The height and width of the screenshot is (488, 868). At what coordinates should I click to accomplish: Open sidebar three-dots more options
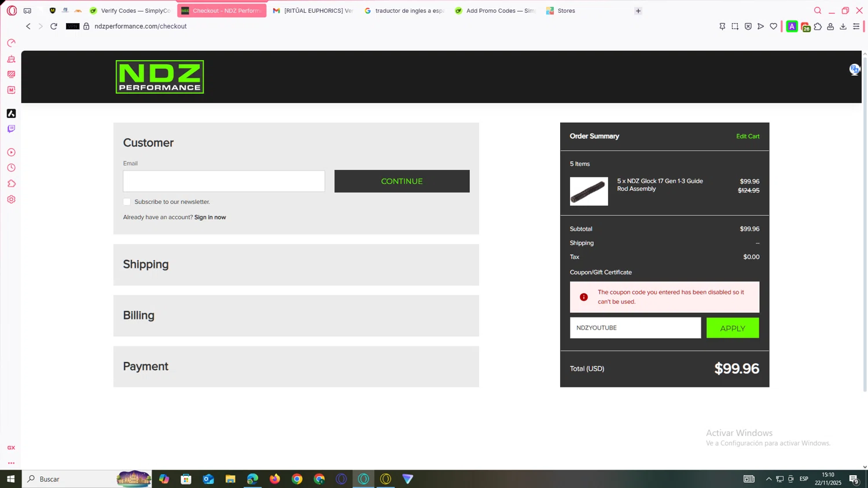click(11, 463)
